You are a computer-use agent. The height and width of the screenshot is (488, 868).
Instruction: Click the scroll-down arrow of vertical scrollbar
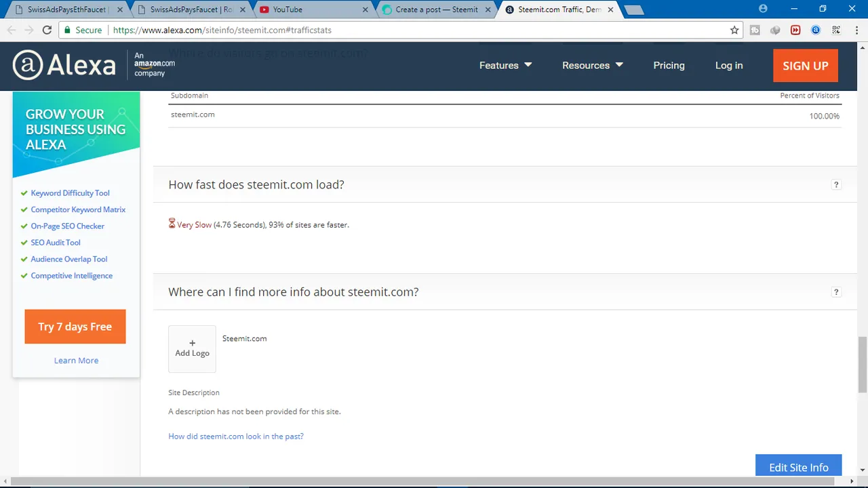coord(862,470)
